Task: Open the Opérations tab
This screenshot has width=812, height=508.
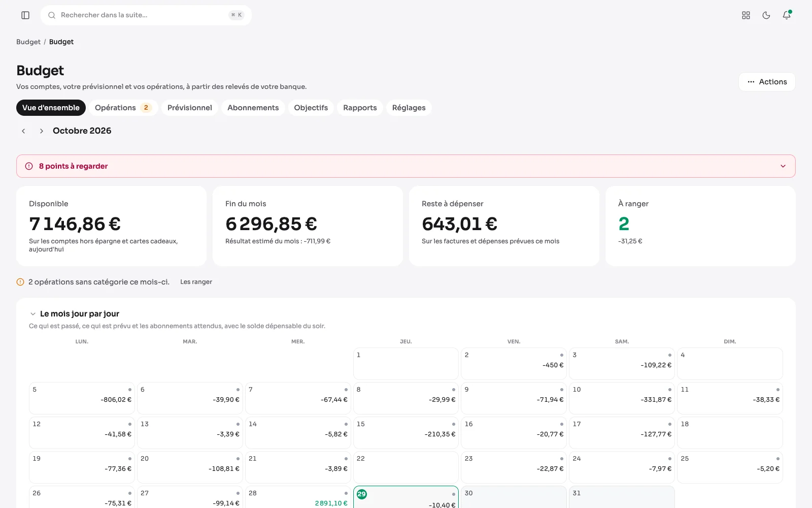Action: click(x=123, y=108)
